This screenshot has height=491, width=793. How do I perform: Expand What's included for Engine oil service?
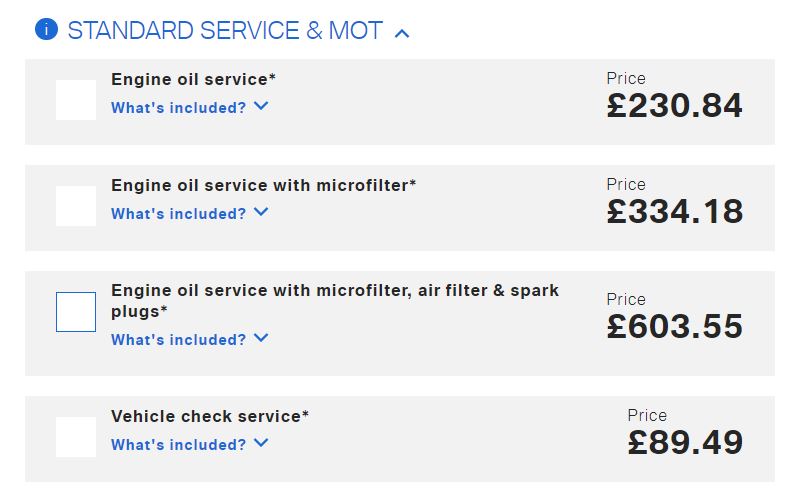[179, 108]
